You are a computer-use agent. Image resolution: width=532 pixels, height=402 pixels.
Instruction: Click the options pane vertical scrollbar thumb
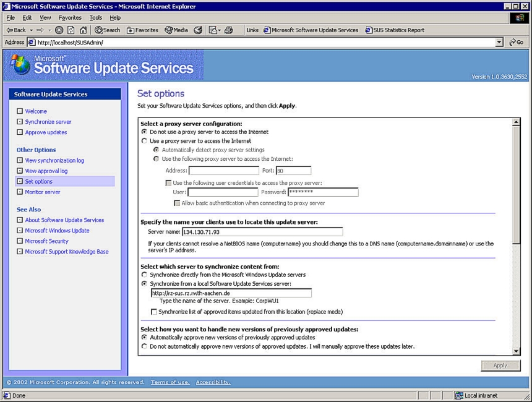pyautogui.click(x=516, y=184)
